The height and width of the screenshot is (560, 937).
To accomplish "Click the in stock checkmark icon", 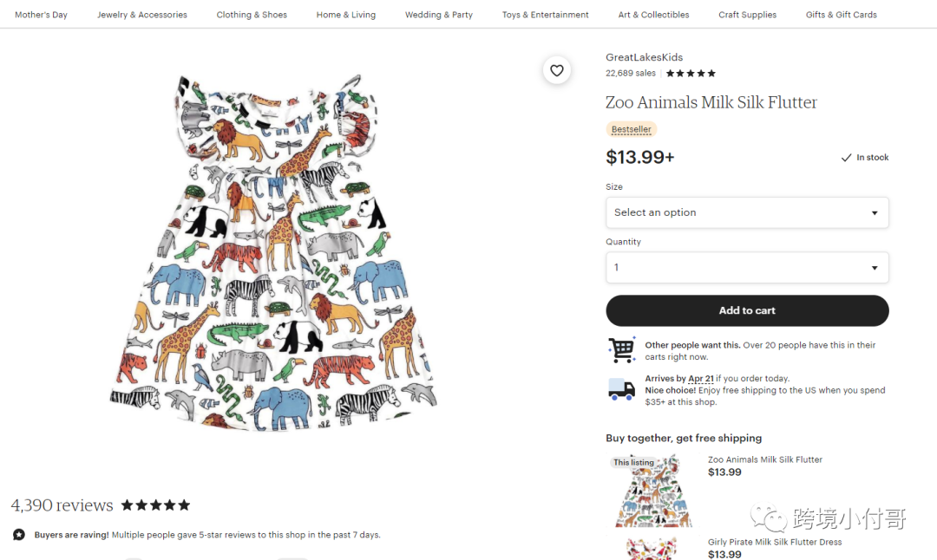I will click(846, 158).
